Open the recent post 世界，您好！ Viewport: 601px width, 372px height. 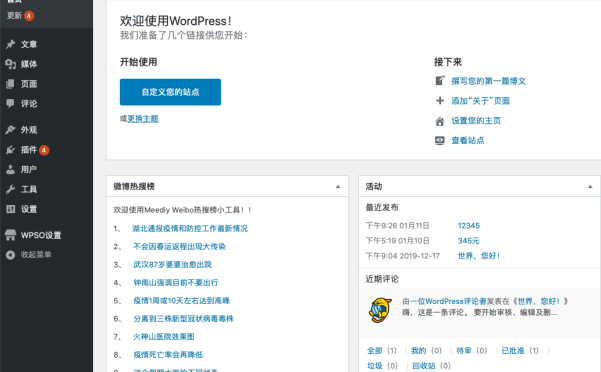click(x=479, y=256)
